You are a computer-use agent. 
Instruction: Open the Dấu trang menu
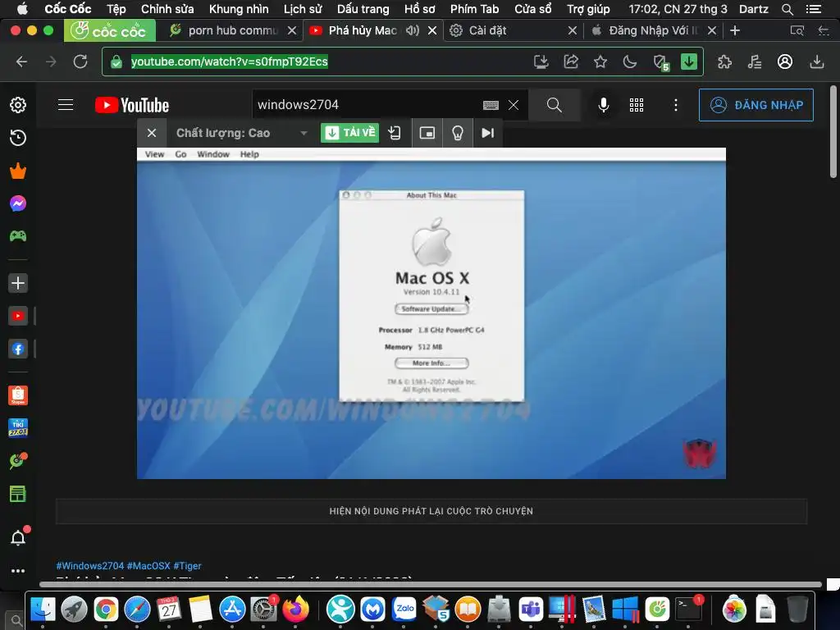coord(363,9)
